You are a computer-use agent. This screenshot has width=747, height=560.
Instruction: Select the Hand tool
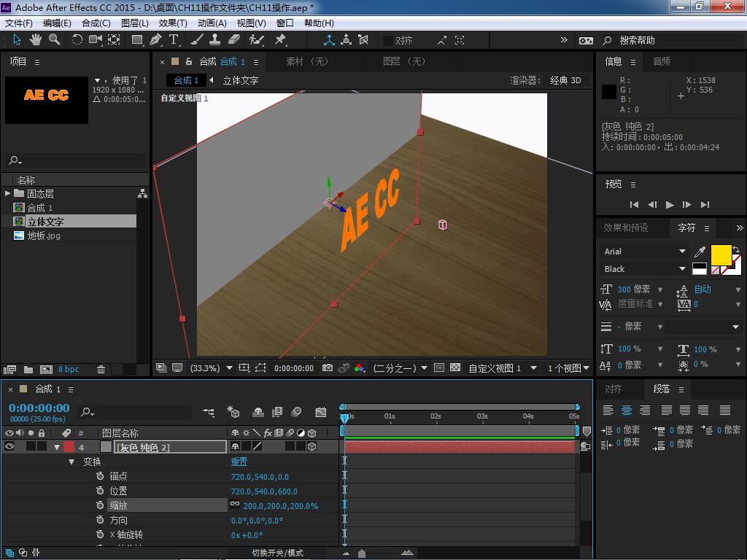point(36,40)
